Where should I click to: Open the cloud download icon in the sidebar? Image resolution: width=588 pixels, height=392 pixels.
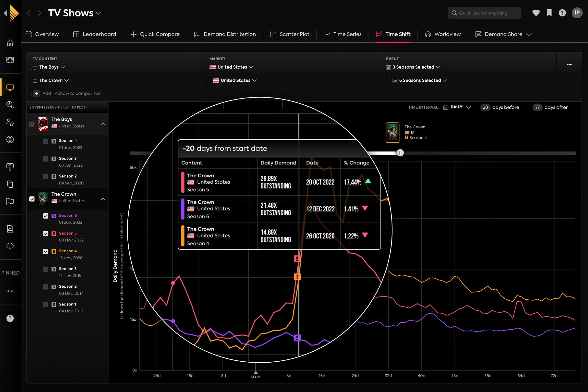10,246
